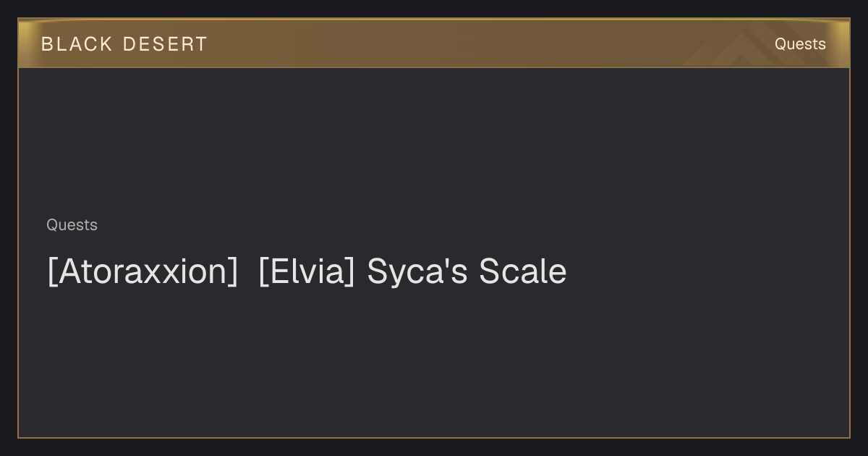Click the closing bracket of [Elvia]
This screenshot has height=456, width=868.
click(x=350, y=272)
